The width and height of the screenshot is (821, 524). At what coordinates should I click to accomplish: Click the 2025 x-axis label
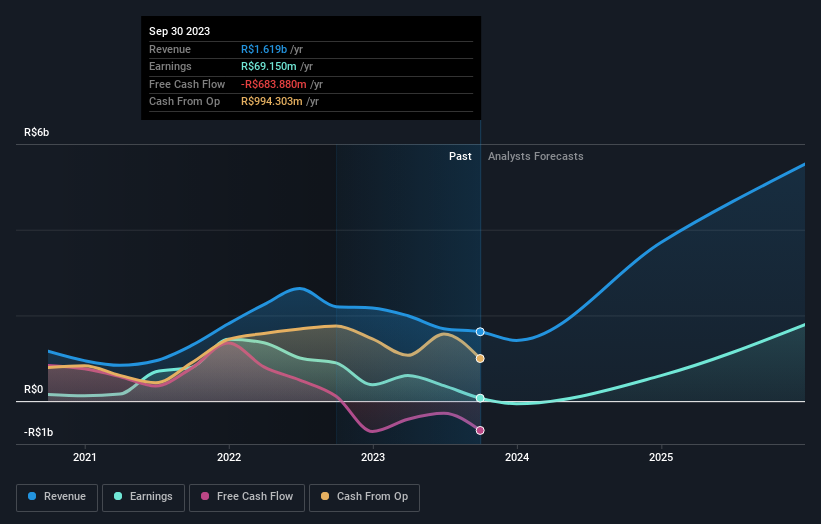pos(661,457)
